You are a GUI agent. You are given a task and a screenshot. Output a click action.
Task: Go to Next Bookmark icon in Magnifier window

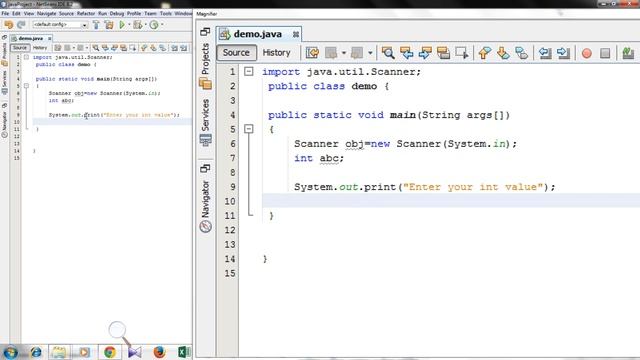503,53
